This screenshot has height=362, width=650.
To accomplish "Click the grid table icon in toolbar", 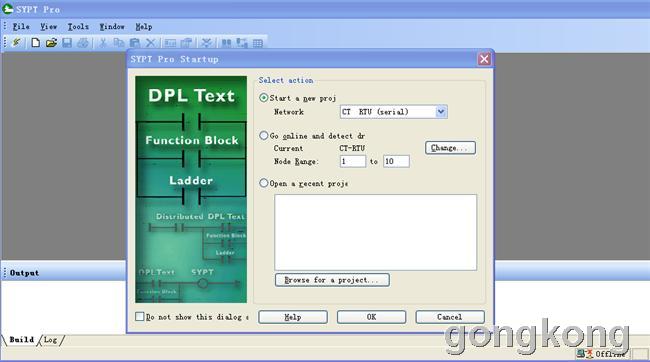I will point(258,43).
